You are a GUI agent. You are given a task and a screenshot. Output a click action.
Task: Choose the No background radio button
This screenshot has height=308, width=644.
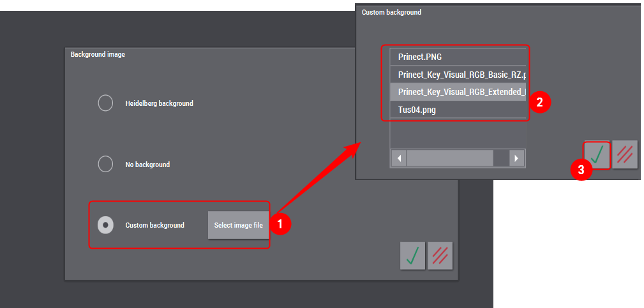pos(105,165)
